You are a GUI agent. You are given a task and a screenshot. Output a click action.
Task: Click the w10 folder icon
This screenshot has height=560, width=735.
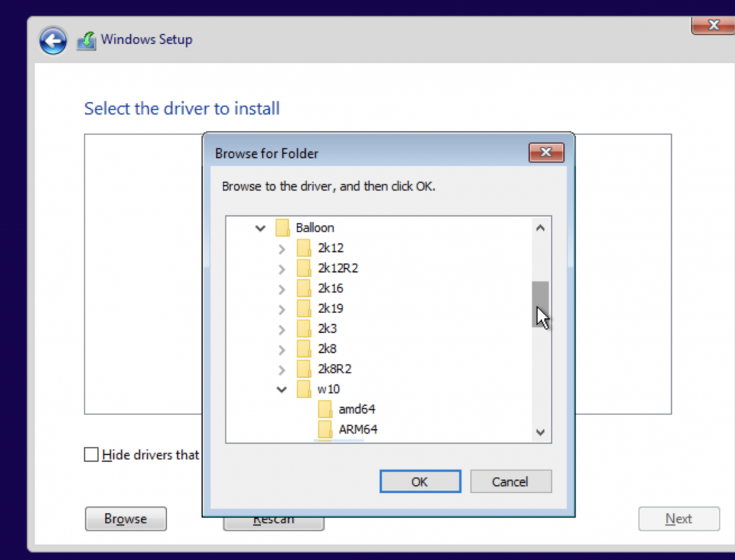tap(304, 389)
